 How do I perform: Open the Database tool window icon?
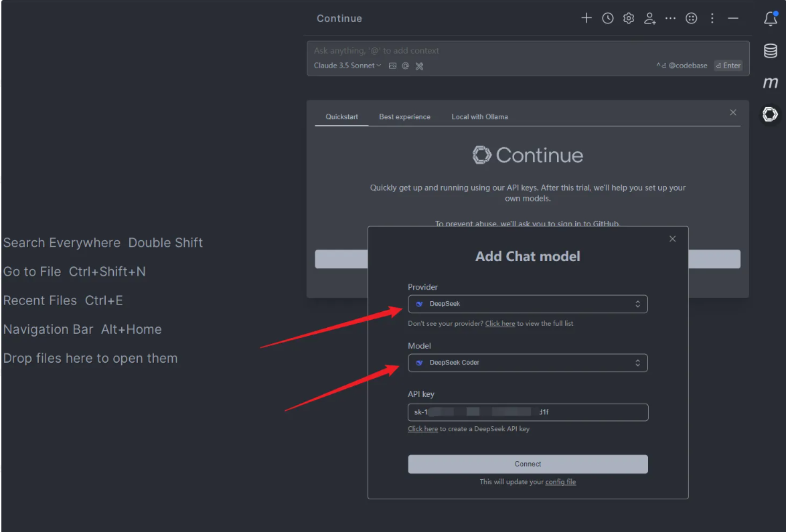pyautogui.click(x=771, y=51)
